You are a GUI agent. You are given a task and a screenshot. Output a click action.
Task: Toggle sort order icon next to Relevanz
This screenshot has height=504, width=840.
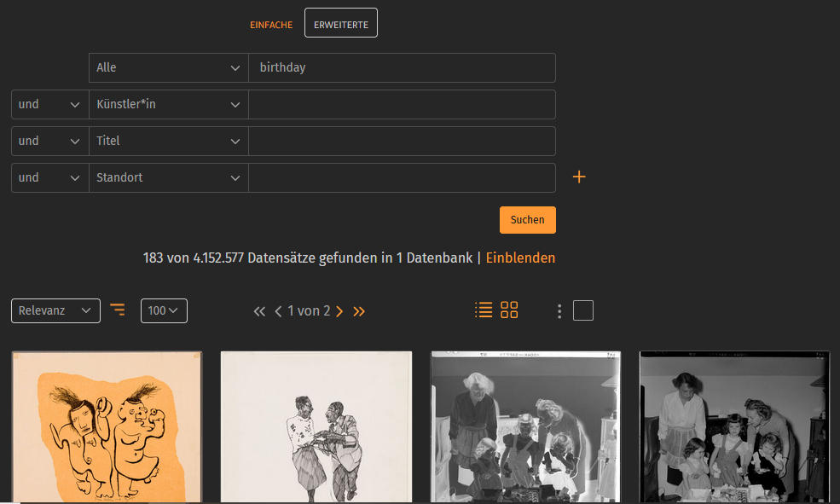point(118,310)
